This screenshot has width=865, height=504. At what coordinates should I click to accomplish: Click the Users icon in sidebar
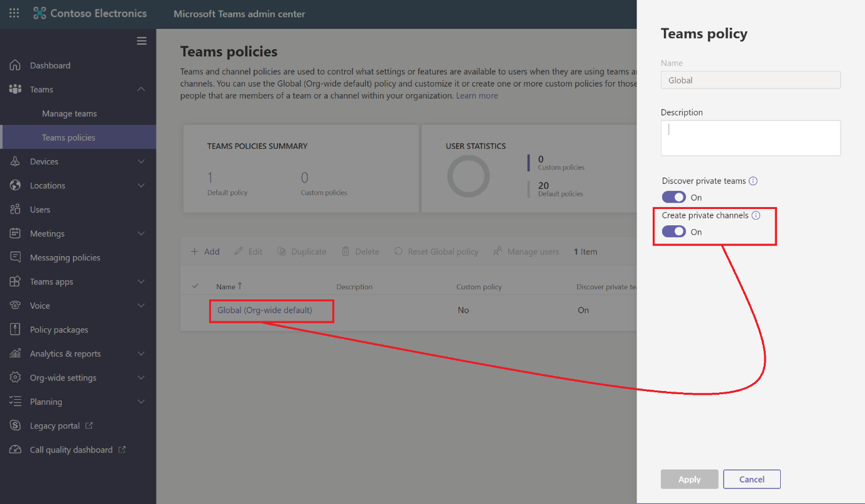(x=15, y=210)
